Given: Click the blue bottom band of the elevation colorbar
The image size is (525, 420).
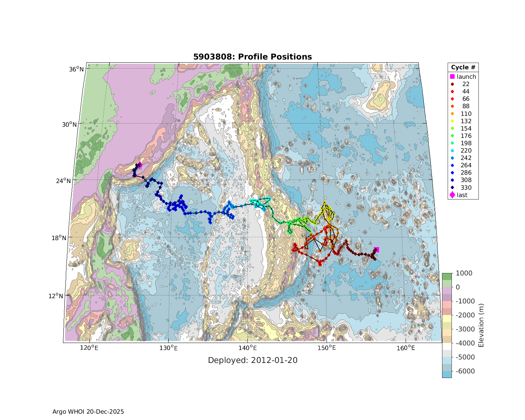Looking at the screenshot, I should [x=447, y=374].
